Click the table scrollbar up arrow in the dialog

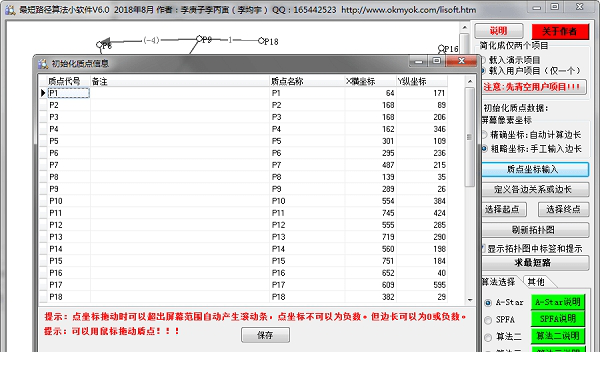(470, 81)
